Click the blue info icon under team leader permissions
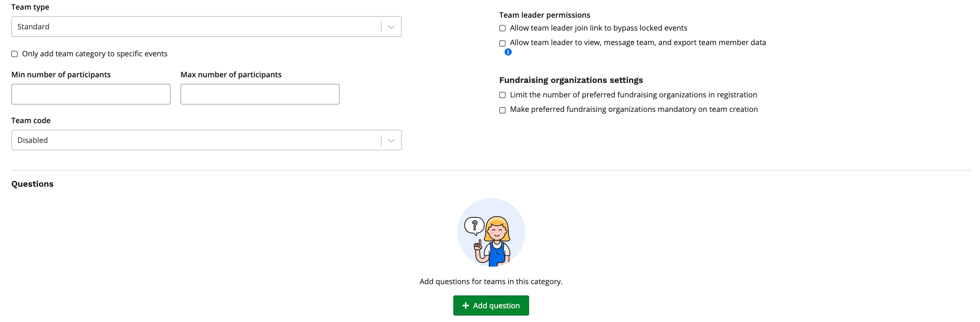 tap(508, 52)
